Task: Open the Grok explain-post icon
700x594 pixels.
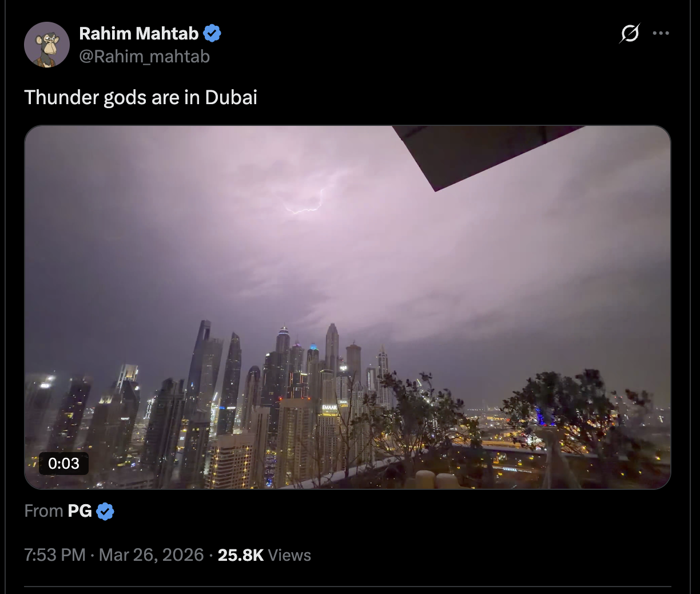Action: click(x=630, y=33)
